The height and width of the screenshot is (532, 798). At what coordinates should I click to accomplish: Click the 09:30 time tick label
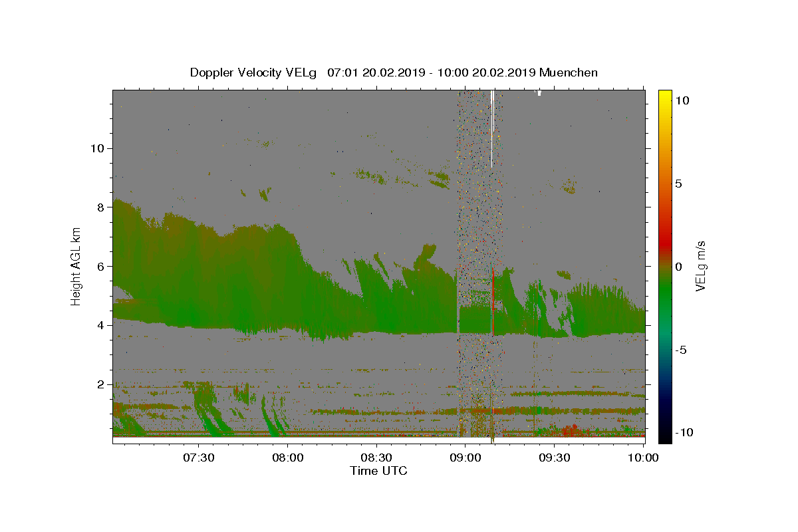pos(555,458)
